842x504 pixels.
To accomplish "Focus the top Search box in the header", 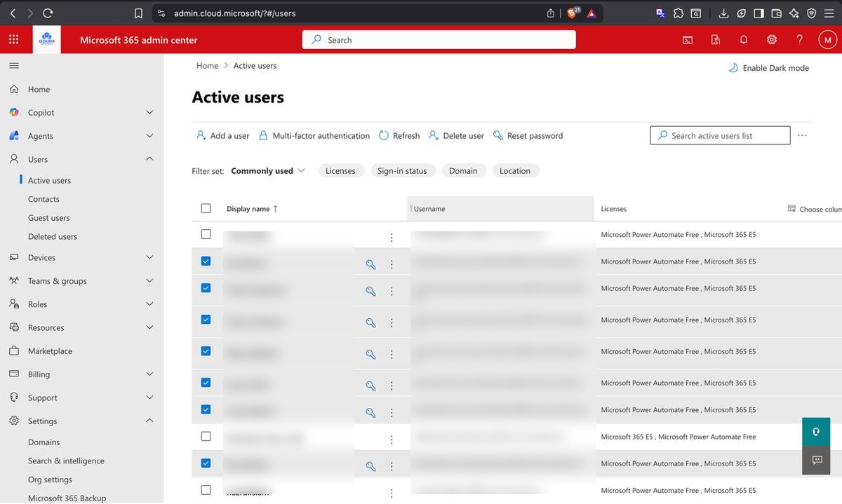I will tap(439, 40).
